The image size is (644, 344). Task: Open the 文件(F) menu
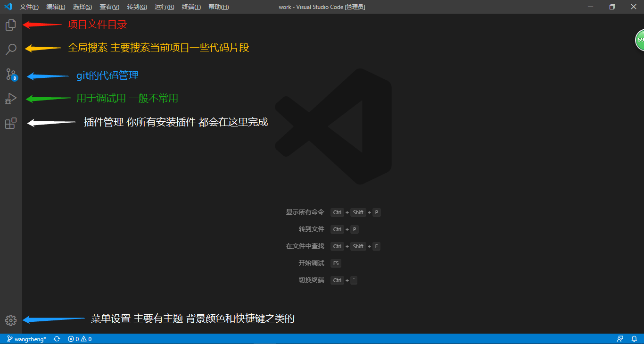coord(29,7)
